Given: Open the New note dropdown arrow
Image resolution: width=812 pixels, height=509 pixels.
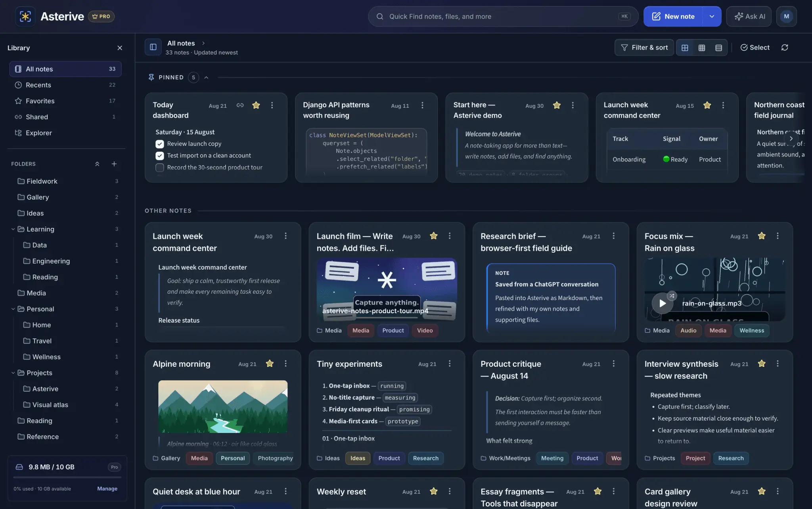Looking at the screenshot, I should [712, 16].
